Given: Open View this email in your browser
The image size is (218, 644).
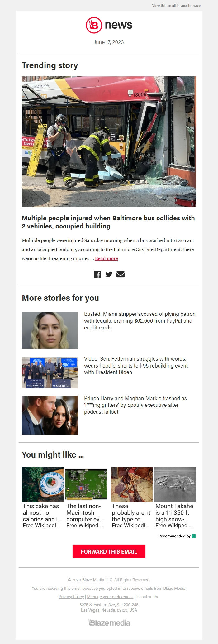Looking at the screenshot, I should tap(177, 6).
